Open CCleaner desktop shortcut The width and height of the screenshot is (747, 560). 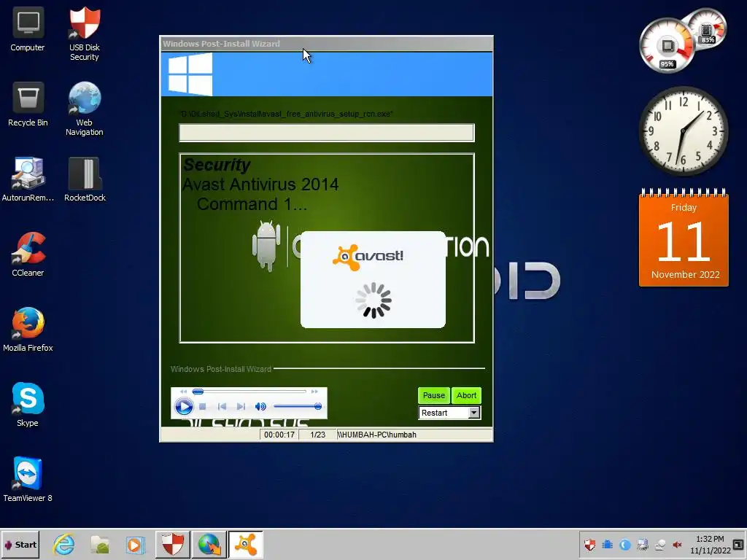[28, 254]
